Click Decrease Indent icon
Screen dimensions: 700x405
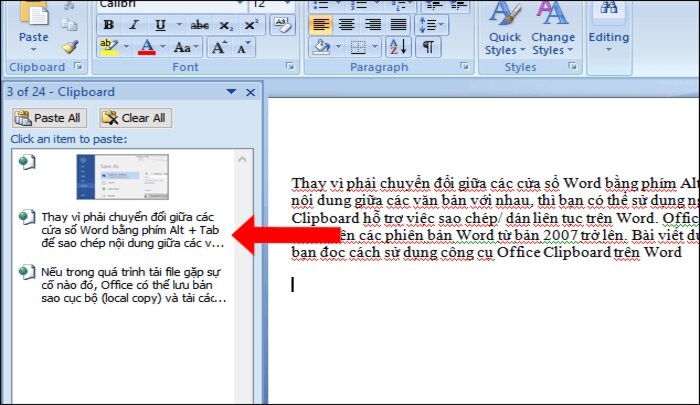[x=435, y=4]
